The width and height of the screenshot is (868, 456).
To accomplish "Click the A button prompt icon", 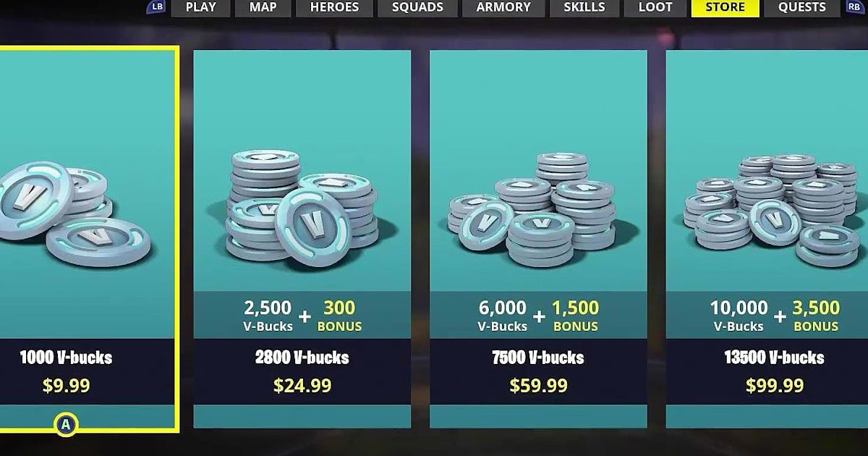I will point(66,425).
